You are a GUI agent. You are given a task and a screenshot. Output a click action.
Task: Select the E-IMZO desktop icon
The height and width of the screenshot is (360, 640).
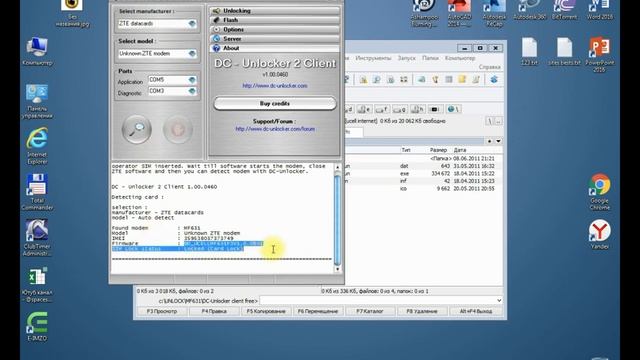click(x=37, y=327)
